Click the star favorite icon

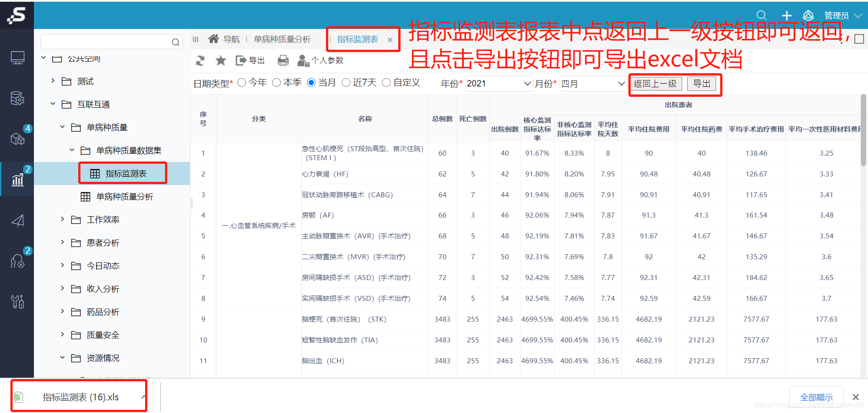click(221, 60)
